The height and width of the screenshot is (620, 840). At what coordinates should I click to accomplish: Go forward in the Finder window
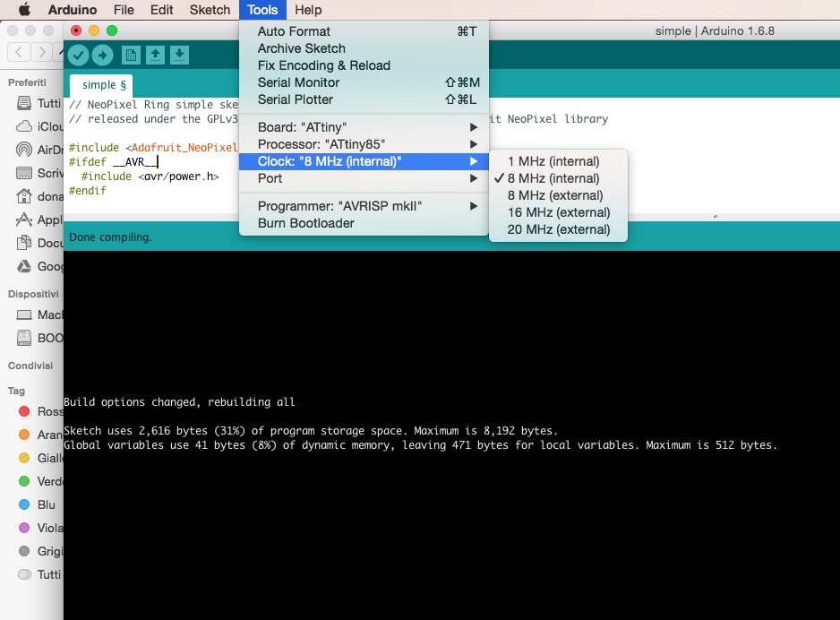[x=41, y=52]
